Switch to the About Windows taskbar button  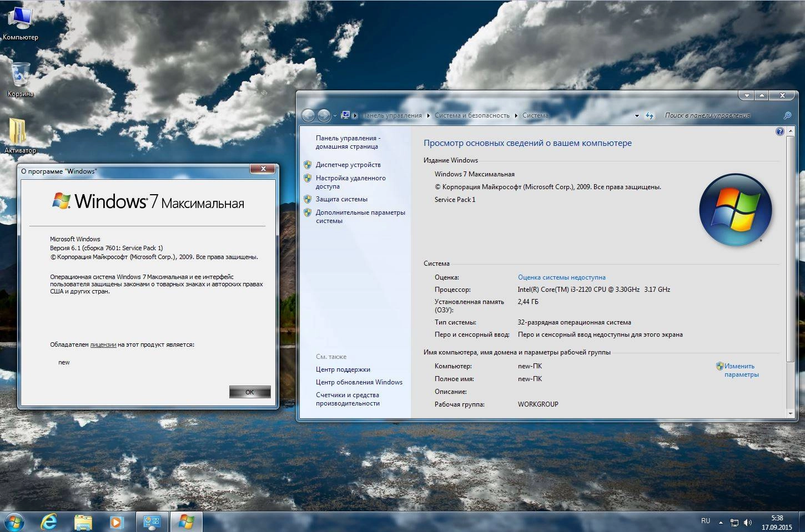186,522
